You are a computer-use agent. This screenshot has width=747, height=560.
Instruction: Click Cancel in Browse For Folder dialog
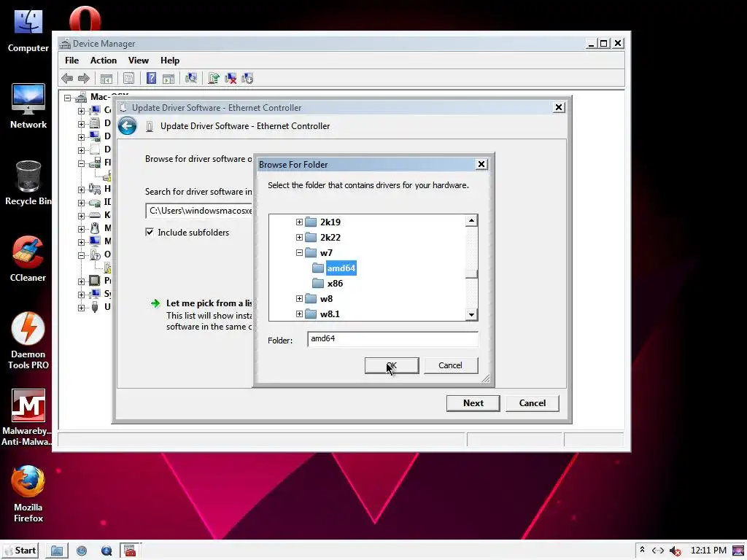[450, 365]
